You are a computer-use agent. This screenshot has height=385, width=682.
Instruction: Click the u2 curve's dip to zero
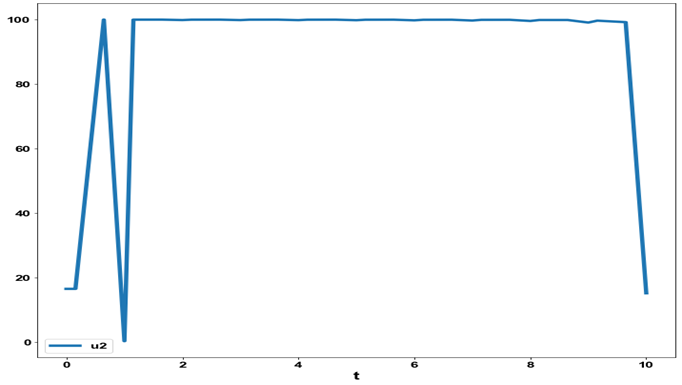click(x=124, y=340)
